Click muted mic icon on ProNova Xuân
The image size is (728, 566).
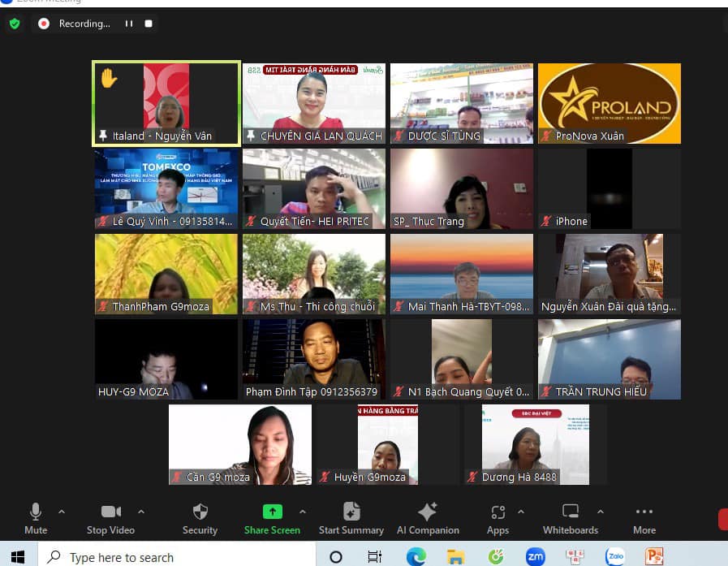click(546, 136)
